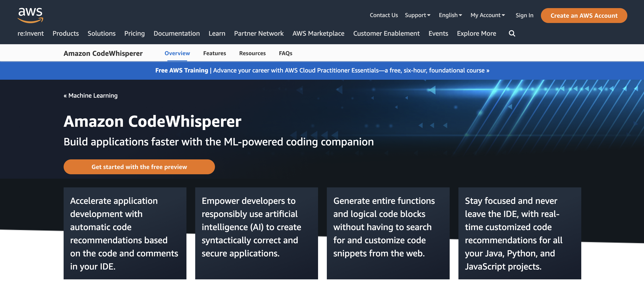
Task: Expand the English language selector
Action: (450, 15)
